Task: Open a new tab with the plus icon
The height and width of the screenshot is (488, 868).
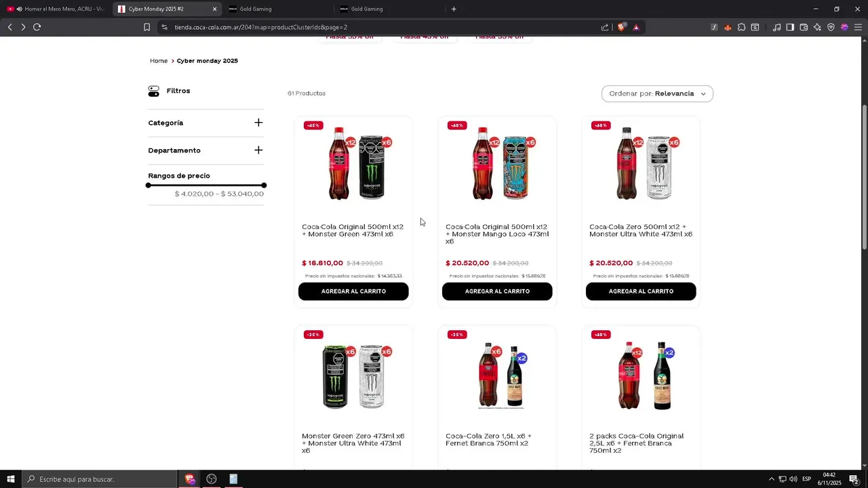Action: (x=454, y=9)
